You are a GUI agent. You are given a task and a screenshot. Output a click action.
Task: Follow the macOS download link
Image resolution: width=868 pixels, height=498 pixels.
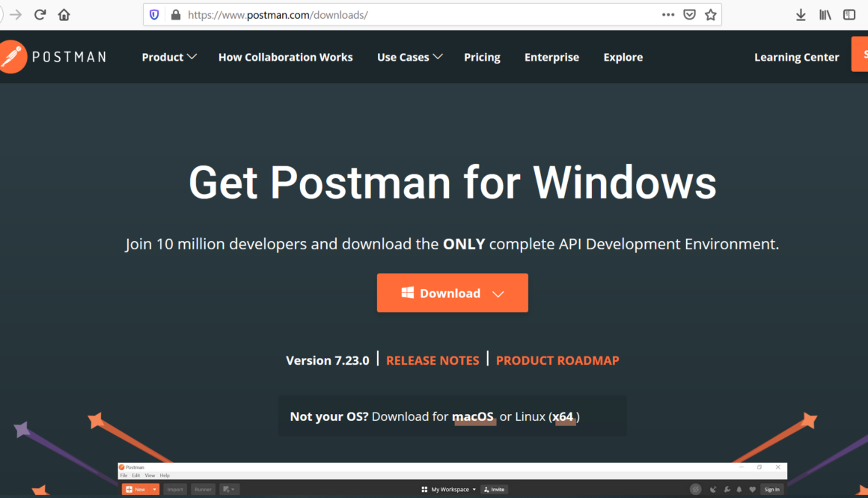tap(473, 416)
